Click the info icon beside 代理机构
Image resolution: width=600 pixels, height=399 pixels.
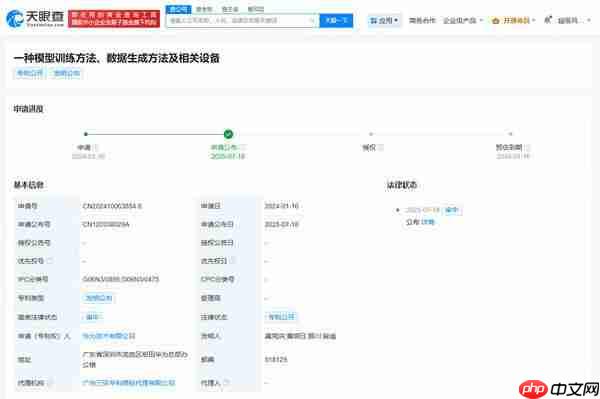50,383
